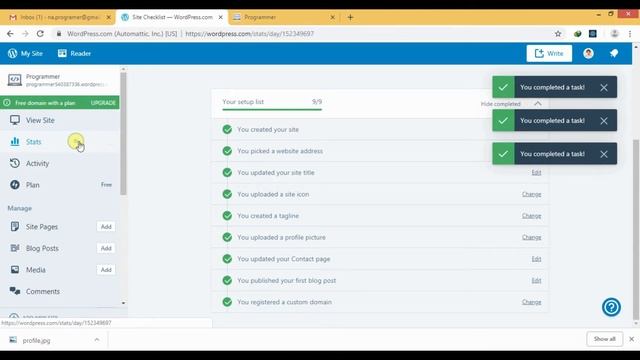Click Change link for tagline task
This screenshot has height=360, width=640.
[531, 216]
